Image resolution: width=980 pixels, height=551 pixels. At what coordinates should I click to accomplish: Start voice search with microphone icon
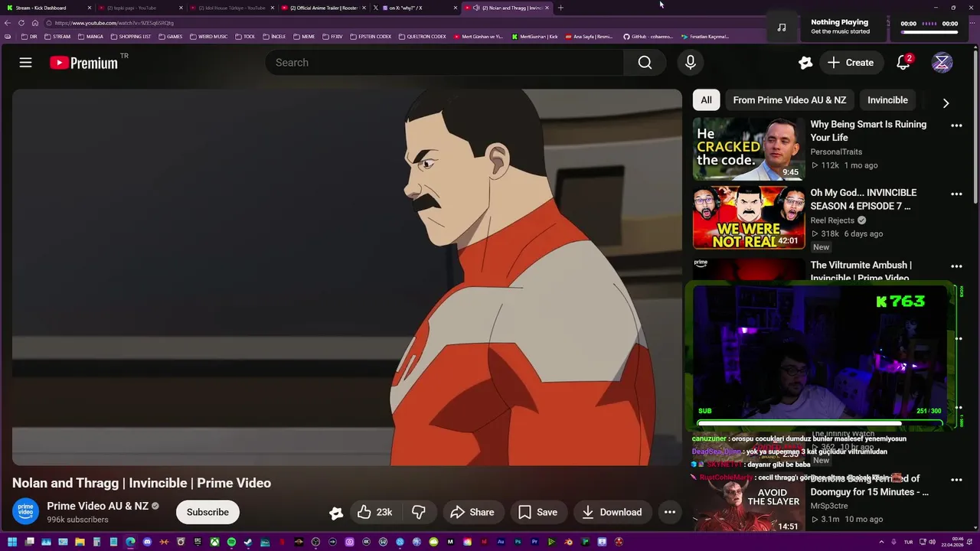(691, 63)
